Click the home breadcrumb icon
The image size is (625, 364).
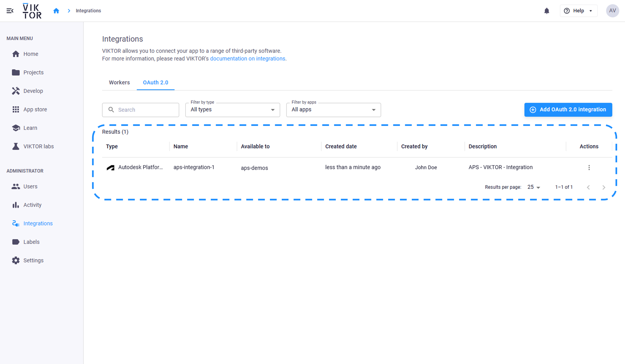pos(56,11)
